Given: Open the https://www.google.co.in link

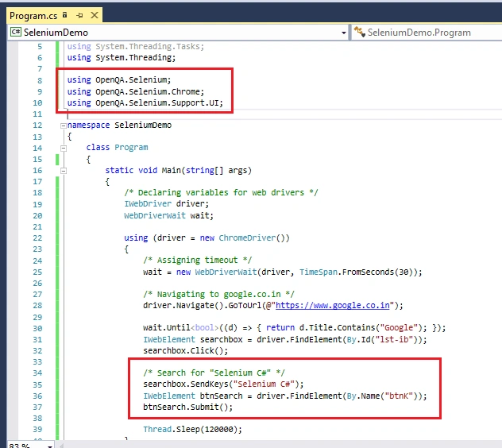Looking at the screenshot, I should (333, 305).
